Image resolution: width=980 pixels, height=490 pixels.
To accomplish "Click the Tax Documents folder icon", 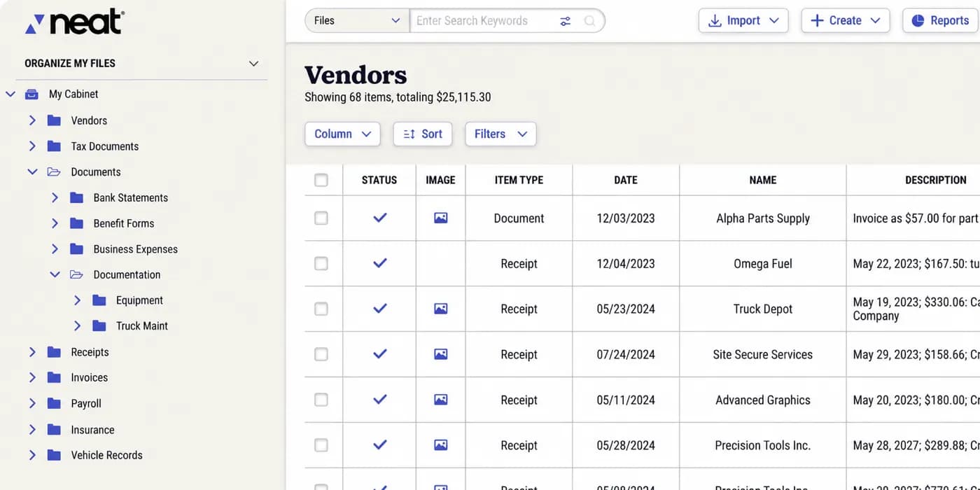I will pyautogui.click(x=54, y=146).
